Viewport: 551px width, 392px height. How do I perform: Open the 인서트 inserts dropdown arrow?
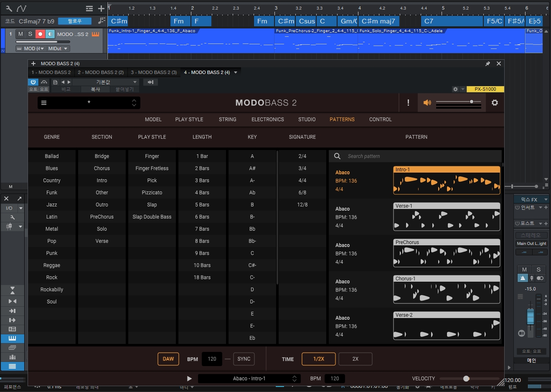coord(540,207)
